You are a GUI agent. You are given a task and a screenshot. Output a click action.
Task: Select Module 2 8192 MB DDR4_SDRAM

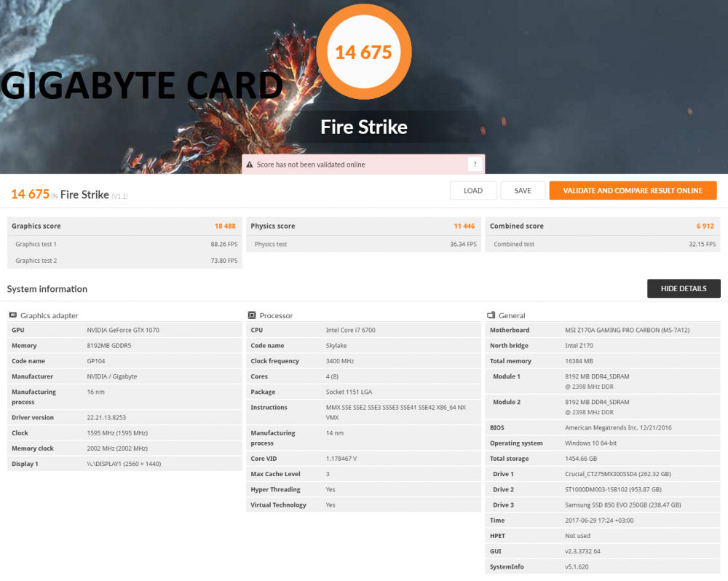[x=597, y=407]
